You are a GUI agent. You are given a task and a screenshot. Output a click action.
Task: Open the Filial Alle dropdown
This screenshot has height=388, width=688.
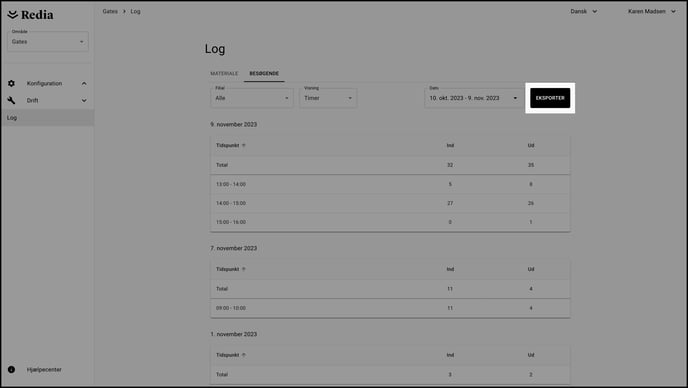point(251,98)
